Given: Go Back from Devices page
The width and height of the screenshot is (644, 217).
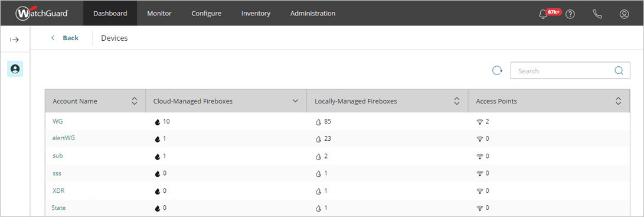Looking at the screenshot, I should tap(65, 38).
